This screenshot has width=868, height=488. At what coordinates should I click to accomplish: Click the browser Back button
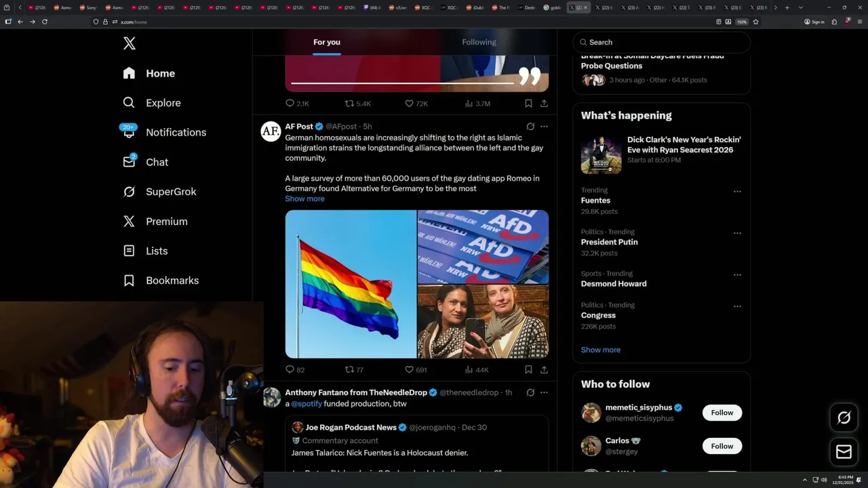tap(20, 22)
